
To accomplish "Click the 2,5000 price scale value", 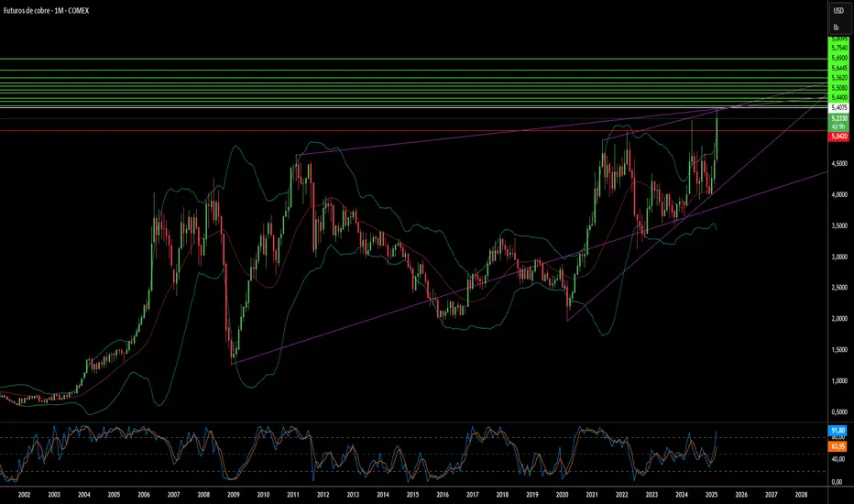I will pyautogui.click(x=839, y=288).
